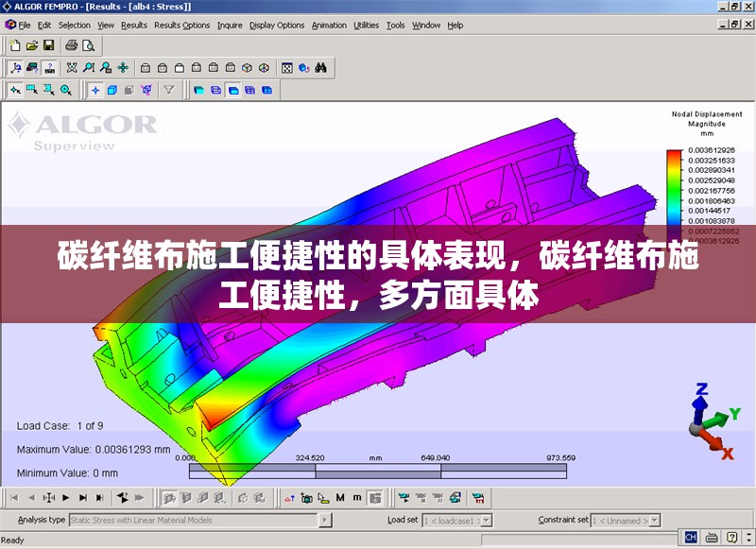The width and height of the screenshot is (756, 549).
Task: Choose the circle selection tool
Action: (66, 90)
